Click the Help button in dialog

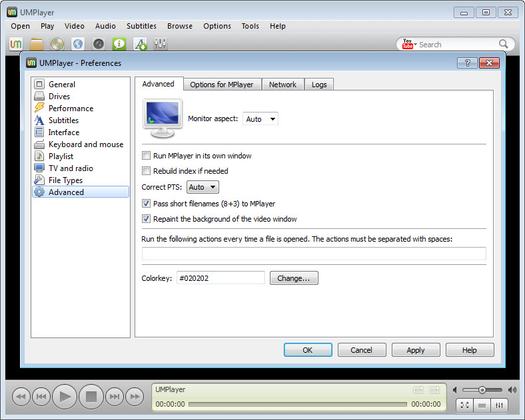470,350
